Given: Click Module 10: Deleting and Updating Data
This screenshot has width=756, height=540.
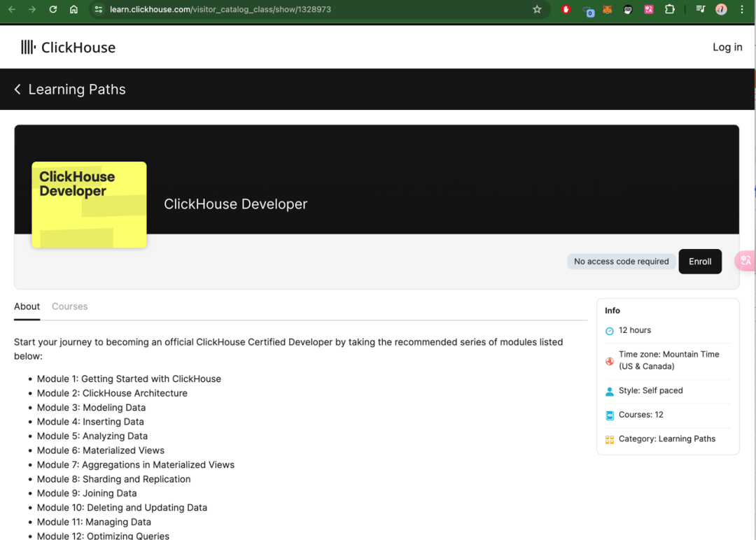Looking at the screenshot, I should pos(122,508).
